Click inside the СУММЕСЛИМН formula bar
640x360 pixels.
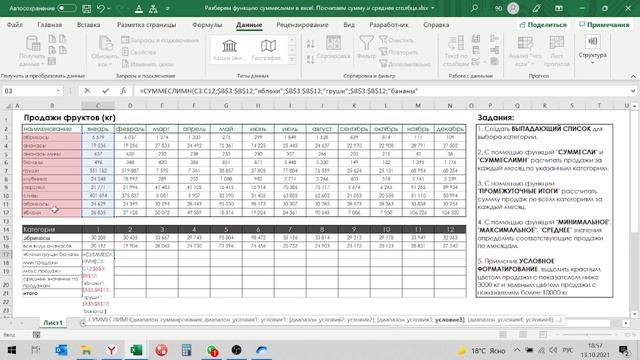382,91
